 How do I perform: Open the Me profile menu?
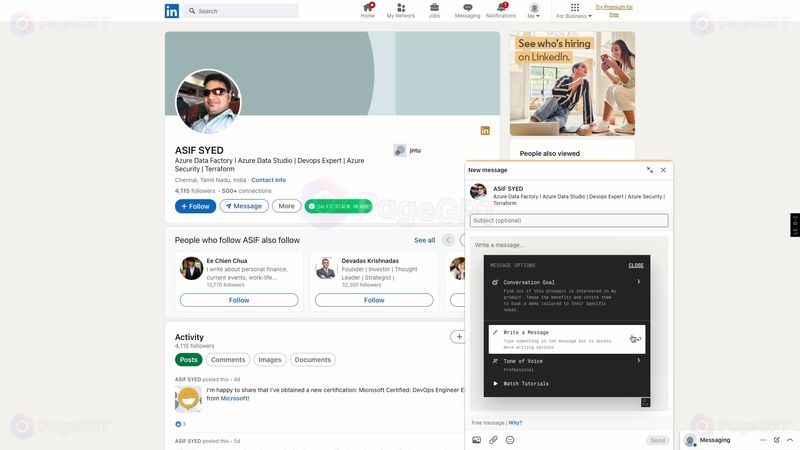point(534,10)
